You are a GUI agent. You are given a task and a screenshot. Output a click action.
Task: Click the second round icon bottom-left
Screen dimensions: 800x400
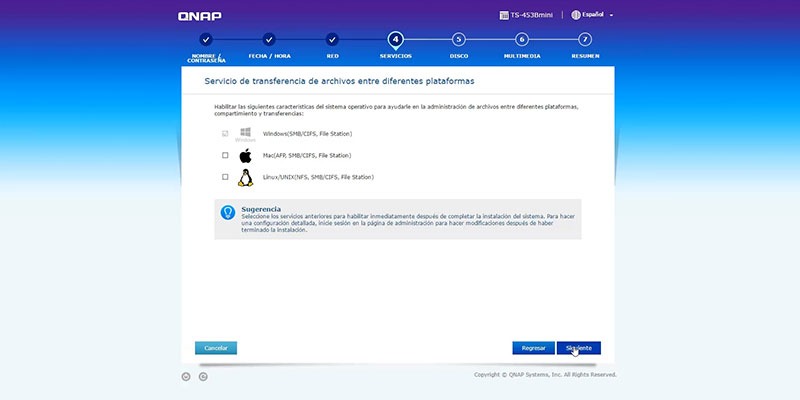tap(203, 377)
